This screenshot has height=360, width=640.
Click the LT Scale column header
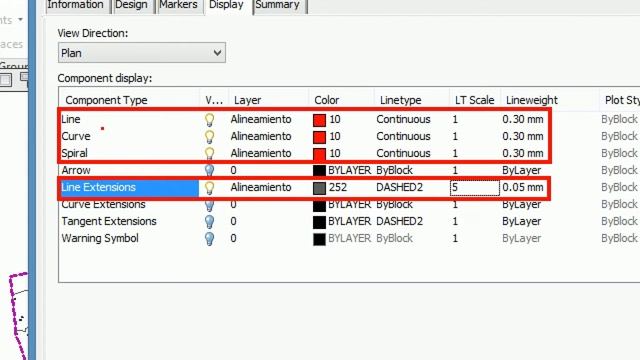tap(474, 100)
